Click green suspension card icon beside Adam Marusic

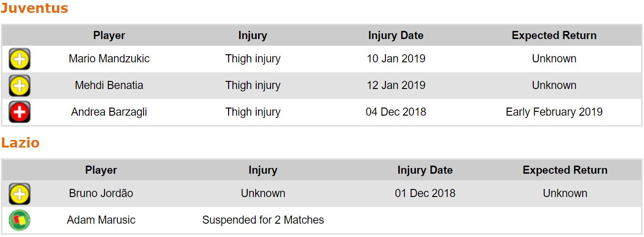tap(19, 220)
